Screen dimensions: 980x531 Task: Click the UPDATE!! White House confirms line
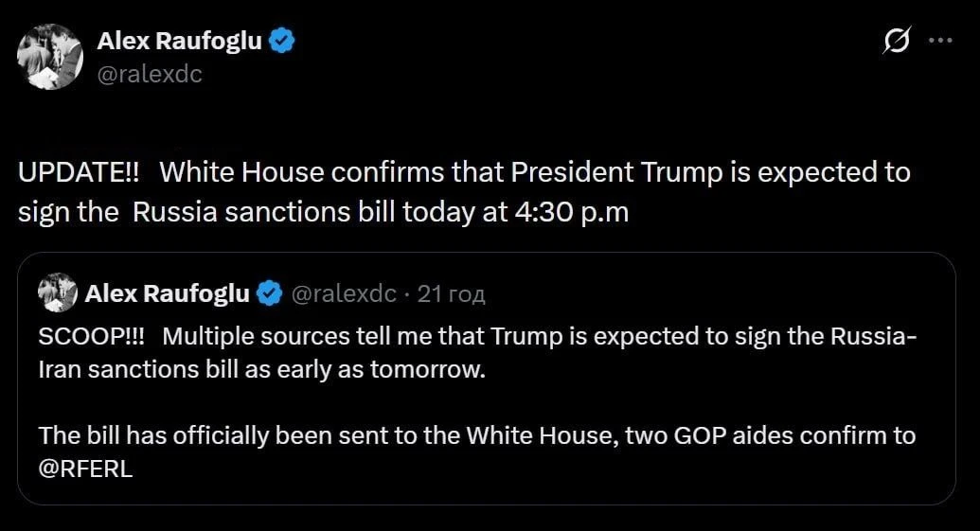click(x=464, y=172)
